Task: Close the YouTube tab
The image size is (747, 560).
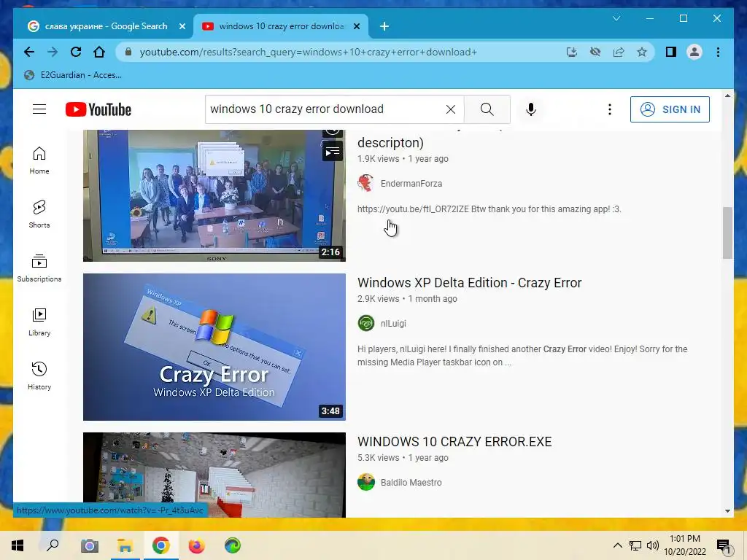Action: [x=356, y=26]
